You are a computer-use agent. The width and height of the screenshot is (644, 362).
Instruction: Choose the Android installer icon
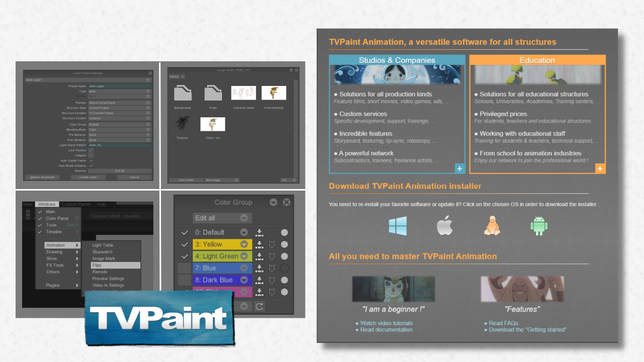pos(539,226)
